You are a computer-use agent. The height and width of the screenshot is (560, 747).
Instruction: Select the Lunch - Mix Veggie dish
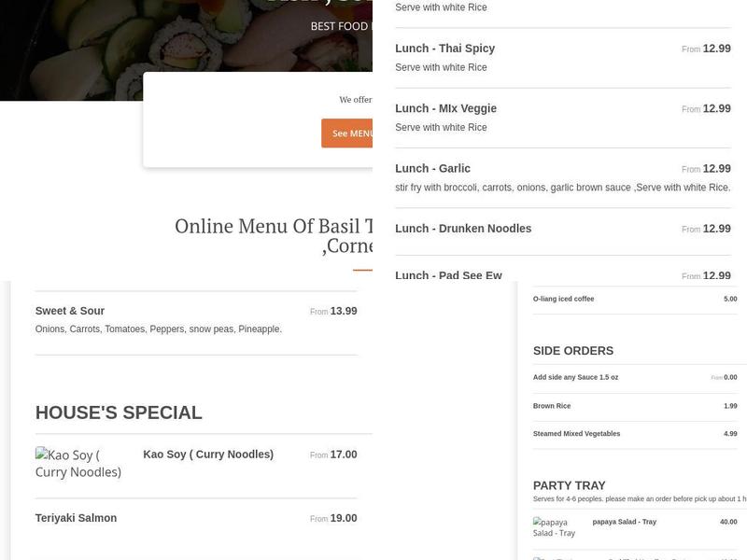447,107
